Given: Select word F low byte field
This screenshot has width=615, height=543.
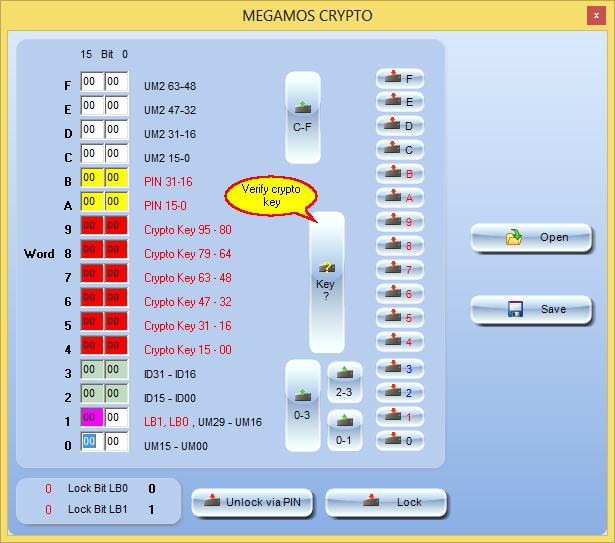Looking at the screenshot, I should coord(116,81).
